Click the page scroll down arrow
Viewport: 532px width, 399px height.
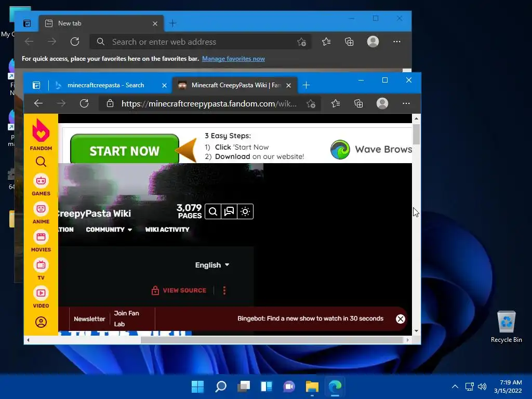click(416, 331)
